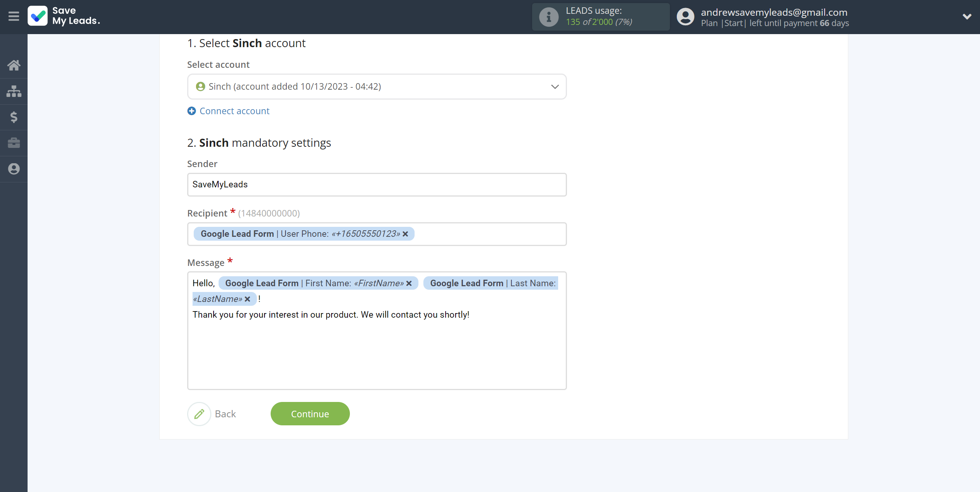Remove the User Phone tag from Recipient

point(405,234)
